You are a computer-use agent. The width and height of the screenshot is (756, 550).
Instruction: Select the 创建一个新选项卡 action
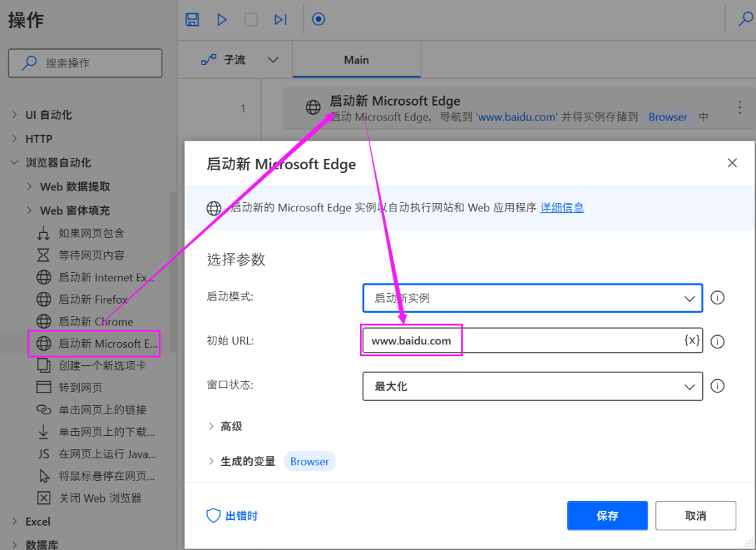pyautogui.click(x=91, y=365)
